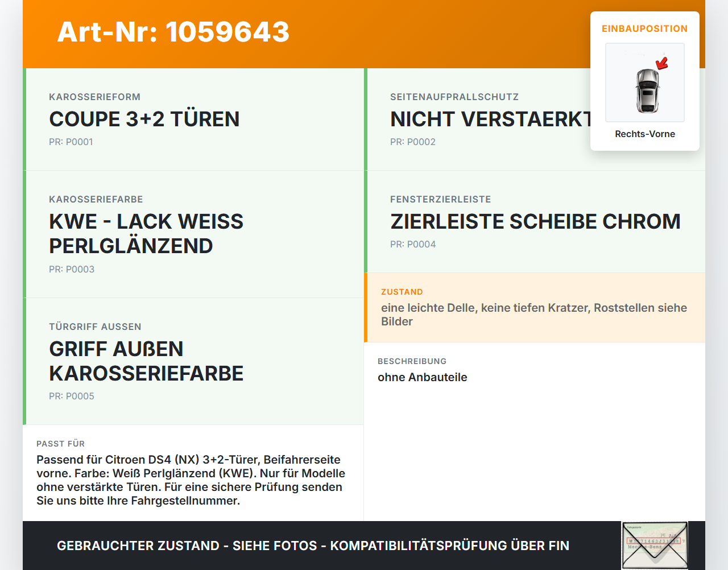Click ZIERLEISTE SCHEIBE CHROM value

click(x=535, y=221)
